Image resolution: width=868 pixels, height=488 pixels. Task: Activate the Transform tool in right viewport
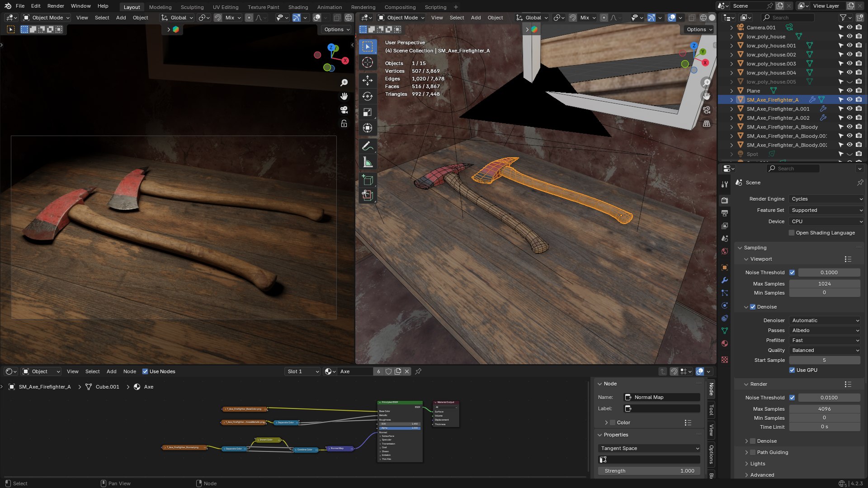click(x=368, y=128)
